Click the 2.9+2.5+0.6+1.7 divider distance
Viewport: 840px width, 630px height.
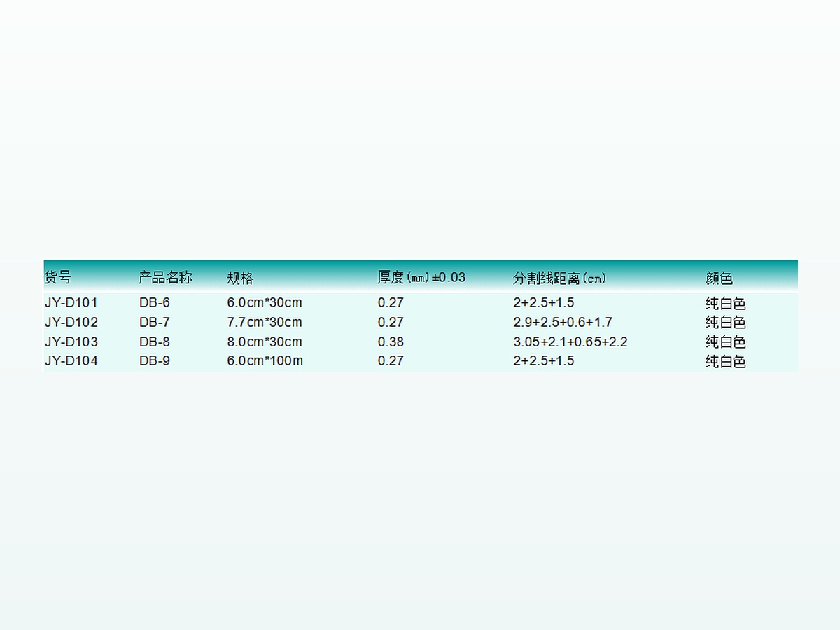coord(563,323)
